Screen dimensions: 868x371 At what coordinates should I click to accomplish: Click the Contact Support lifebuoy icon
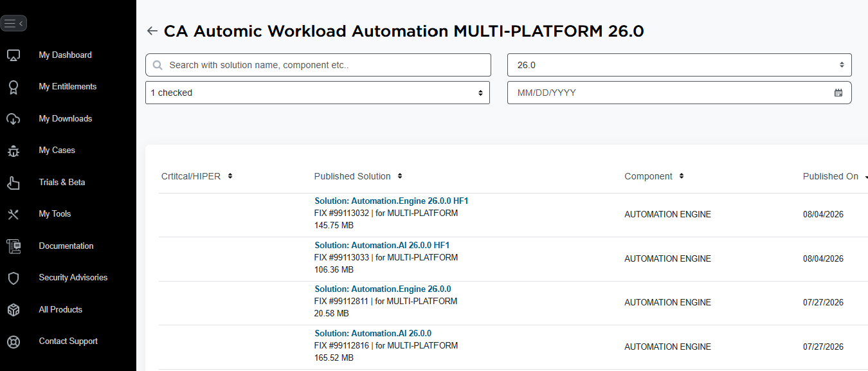pyautogui.click(x=14, y=341)
